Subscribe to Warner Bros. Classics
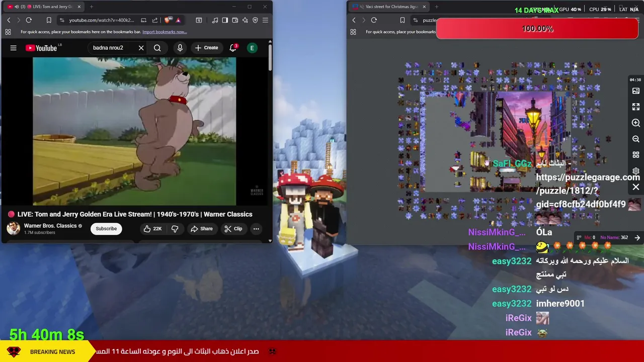The image size is (644, 362). pos(106,229)
